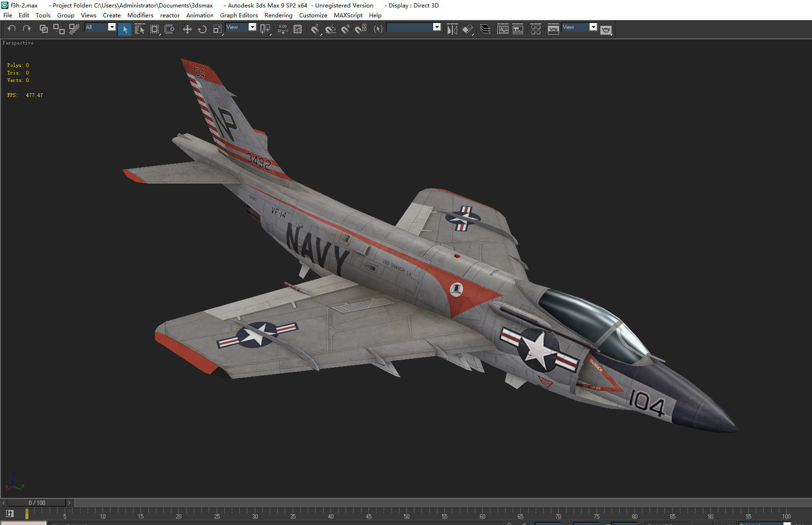Open the Group menu
The image size is (812, 525).
[66, 15]
